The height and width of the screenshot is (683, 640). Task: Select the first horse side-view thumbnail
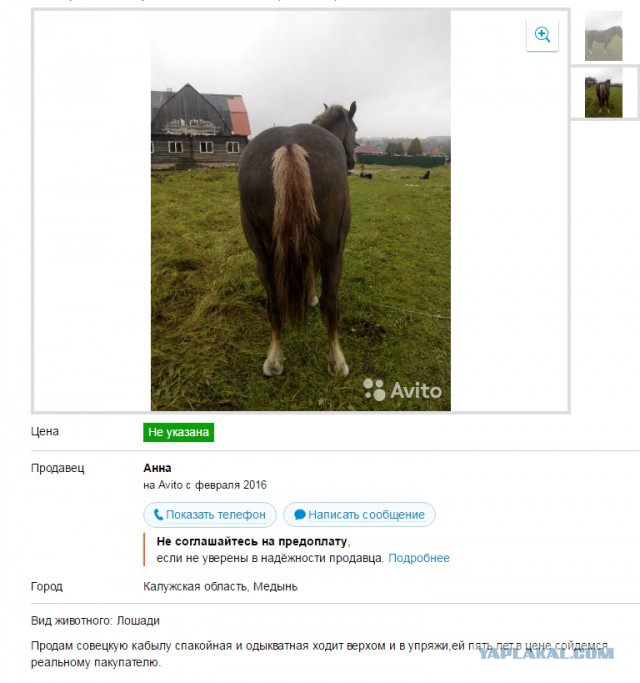[603, 36]
